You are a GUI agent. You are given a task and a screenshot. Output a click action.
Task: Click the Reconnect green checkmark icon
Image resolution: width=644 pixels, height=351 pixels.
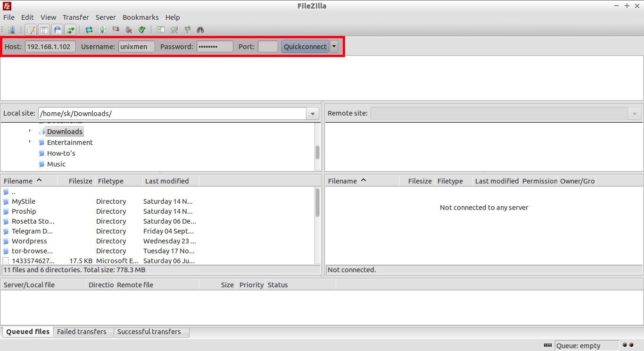(142, 30)
